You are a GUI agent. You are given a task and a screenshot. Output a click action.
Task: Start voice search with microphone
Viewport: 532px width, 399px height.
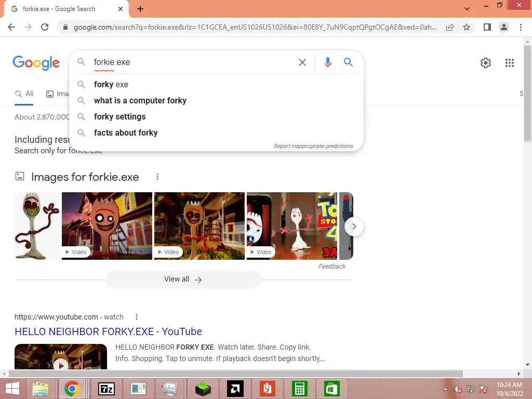tap(327, 62)
